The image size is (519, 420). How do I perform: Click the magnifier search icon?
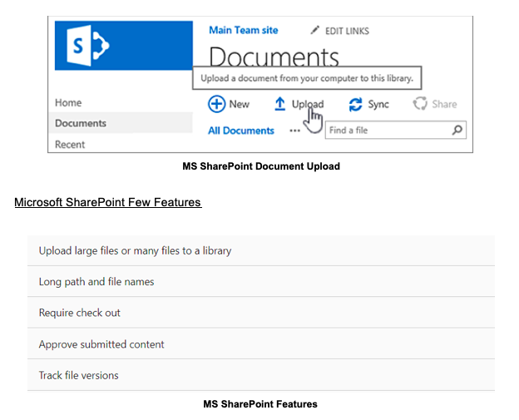click(457, 130)
